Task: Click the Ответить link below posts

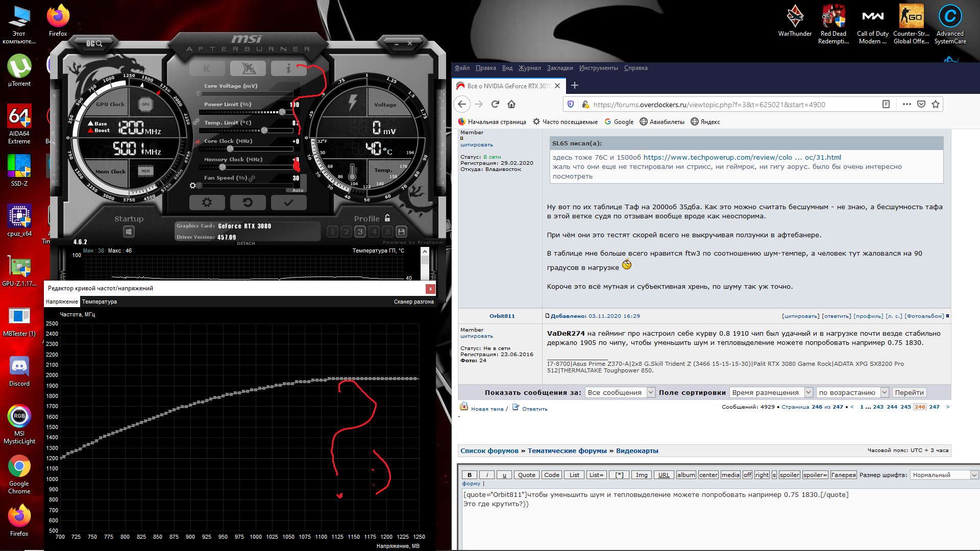Action: (534, 409)
